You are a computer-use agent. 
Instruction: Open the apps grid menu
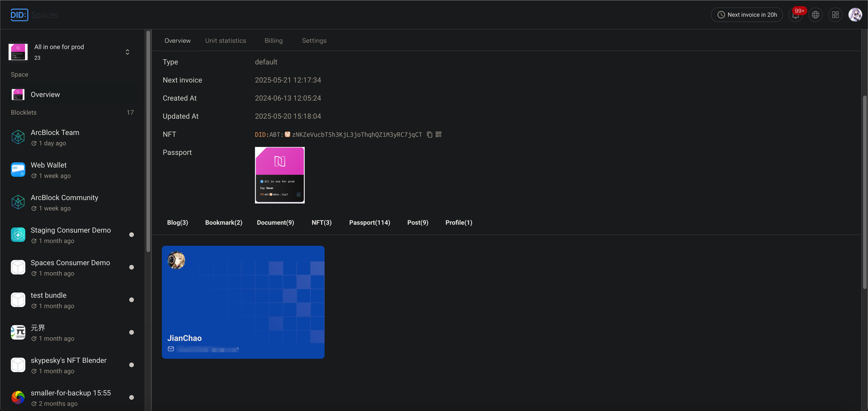[835, 15]
